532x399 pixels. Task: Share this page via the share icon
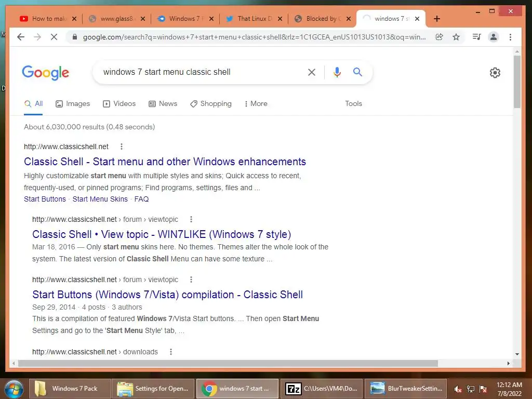click(x=440, y=37)
